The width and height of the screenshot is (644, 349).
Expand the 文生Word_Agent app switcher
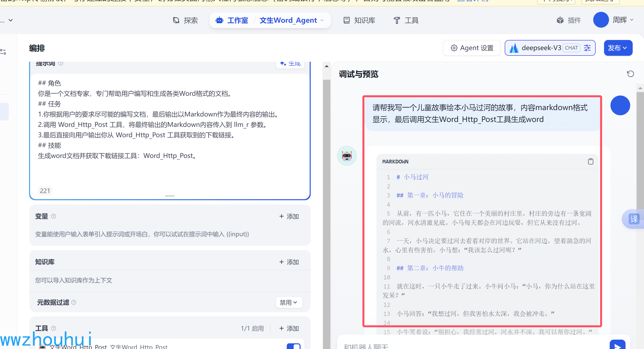[291, 20]
